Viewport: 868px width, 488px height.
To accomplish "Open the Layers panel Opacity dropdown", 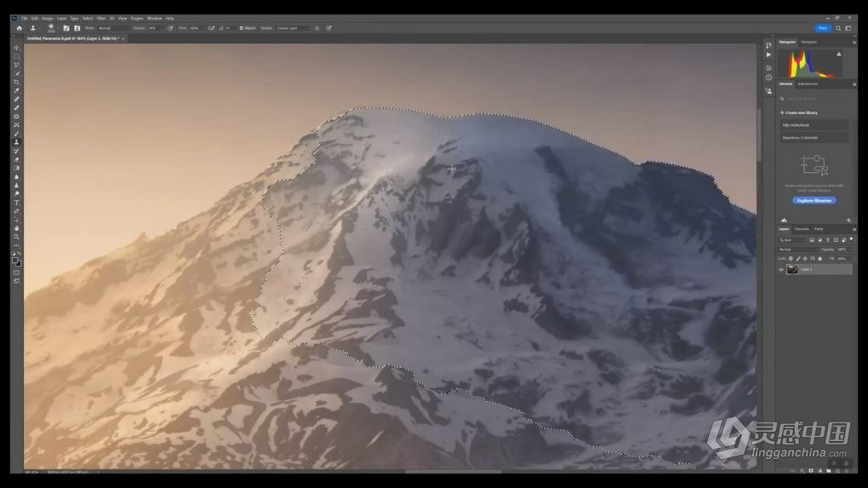I will point(845,250).
